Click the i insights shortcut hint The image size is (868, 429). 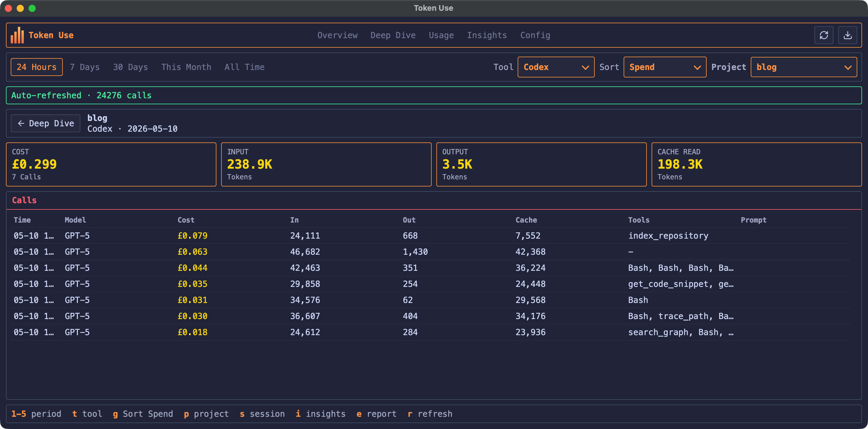click(321, 414)
